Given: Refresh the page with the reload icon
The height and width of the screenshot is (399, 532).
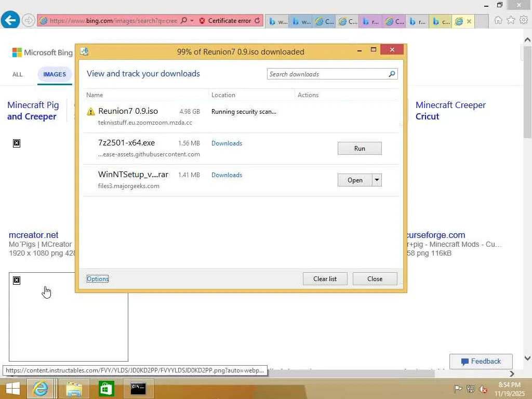Looking at the screenshot, I should pos(258,21).
